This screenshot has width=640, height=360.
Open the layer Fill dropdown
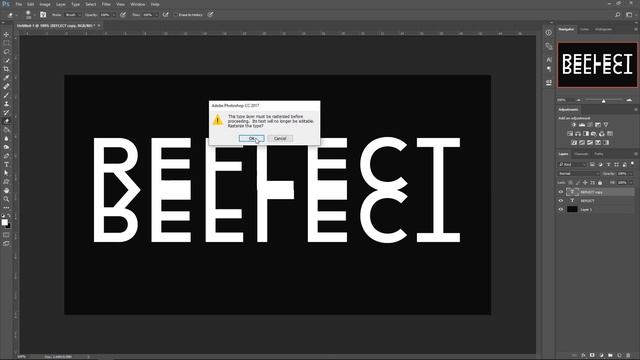[x=631, y=183]
